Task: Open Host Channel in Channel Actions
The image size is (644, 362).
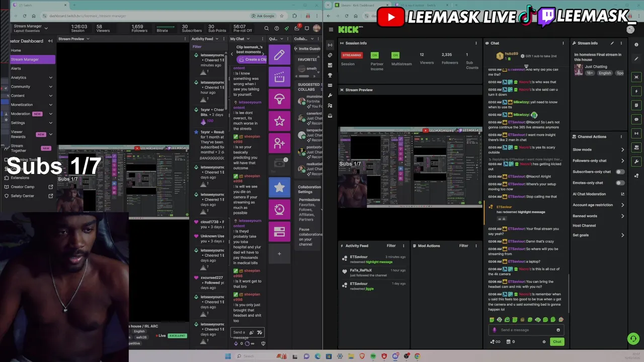Action: pyautogui.click(x=584, y=226)
